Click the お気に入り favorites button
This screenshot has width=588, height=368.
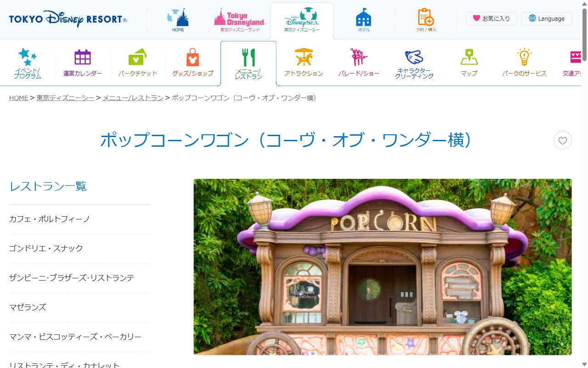coord(492,19)
